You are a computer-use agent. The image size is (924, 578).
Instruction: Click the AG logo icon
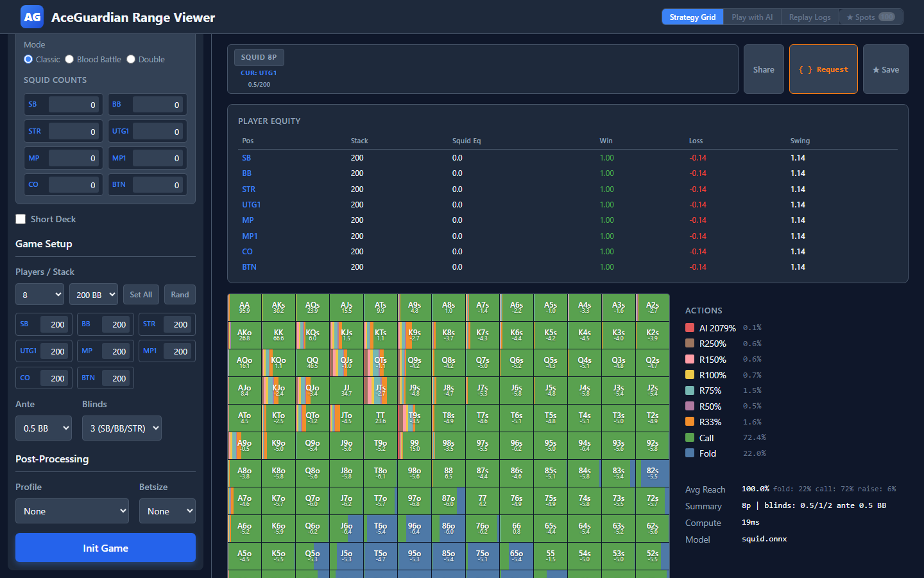click(31, 17)
